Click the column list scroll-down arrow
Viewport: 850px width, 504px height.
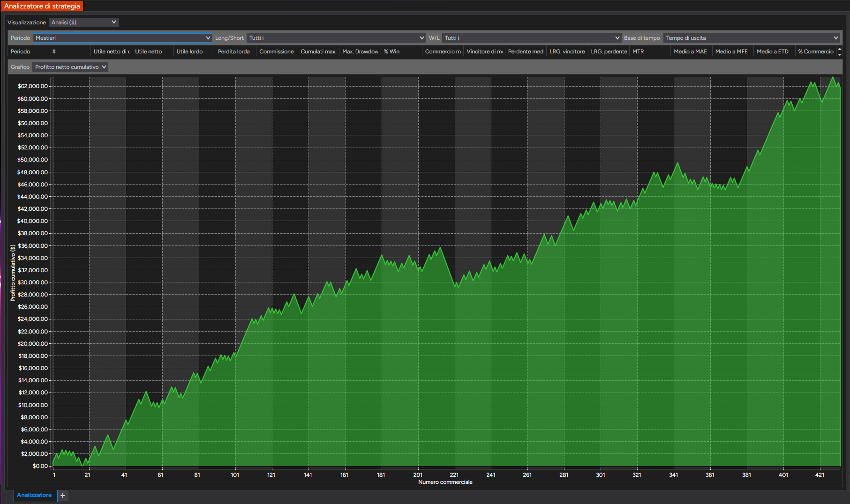(x=839, y=54)
